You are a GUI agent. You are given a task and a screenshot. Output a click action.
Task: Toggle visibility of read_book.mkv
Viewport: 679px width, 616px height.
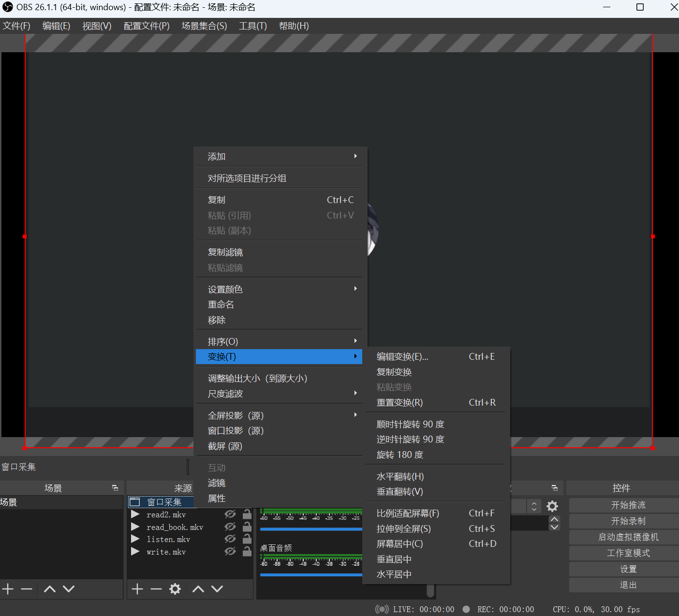coord(230,527)
